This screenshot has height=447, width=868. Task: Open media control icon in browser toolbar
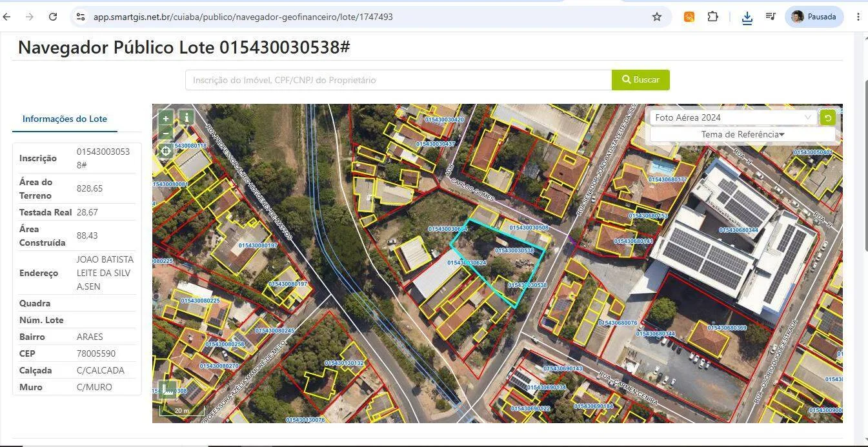pos(771,17)
